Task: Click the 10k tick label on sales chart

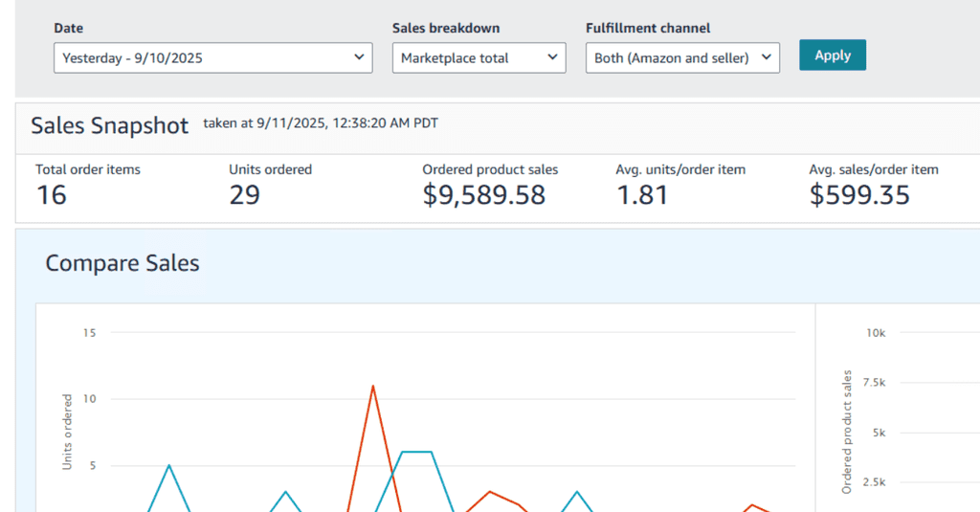Action: coord(876,333)
